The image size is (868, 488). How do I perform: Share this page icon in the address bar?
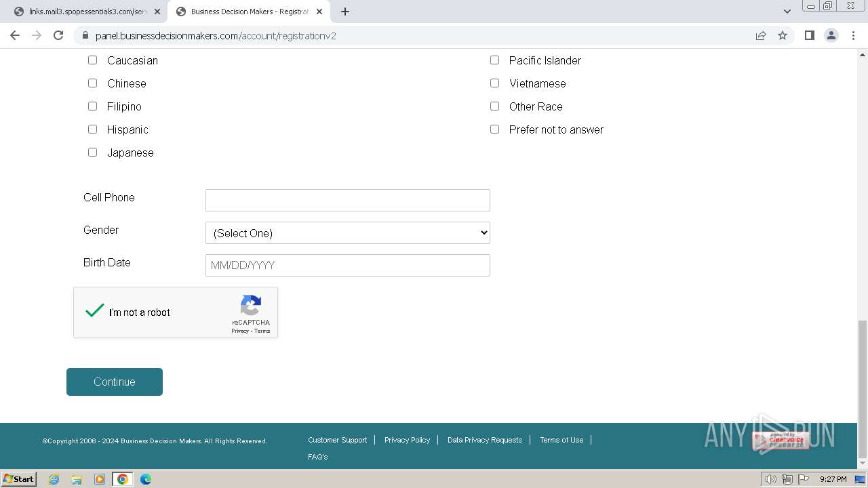point(761,35)
